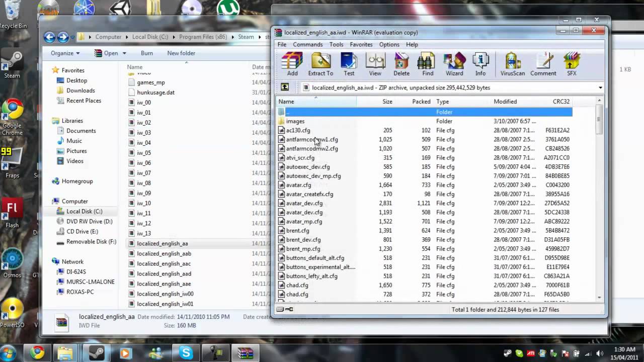Open Downloads in Favorites
The image size is (644, 362).
(80, 90)
